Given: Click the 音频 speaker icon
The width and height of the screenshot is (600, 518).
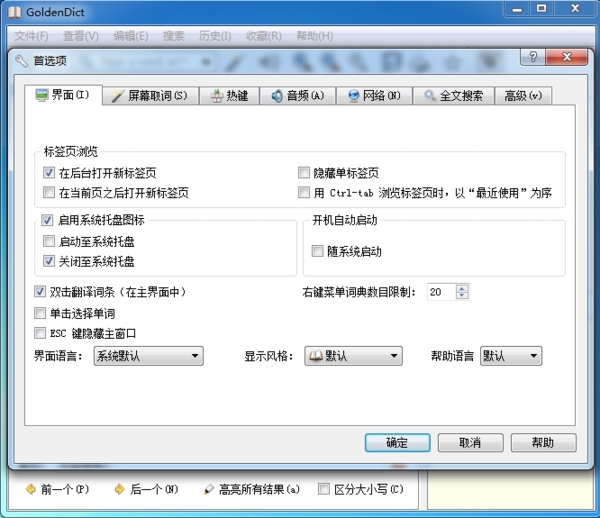Looking at the screenshot, I should pos(277,96).
